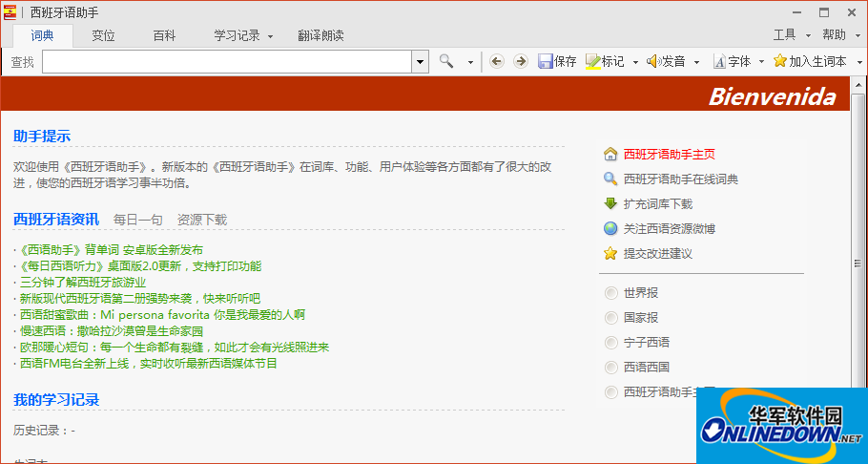This screenshot has height=464, width=868.
Task: Switch to the 变位 tab
Action: pyautogui.click(x=103, y=35)
